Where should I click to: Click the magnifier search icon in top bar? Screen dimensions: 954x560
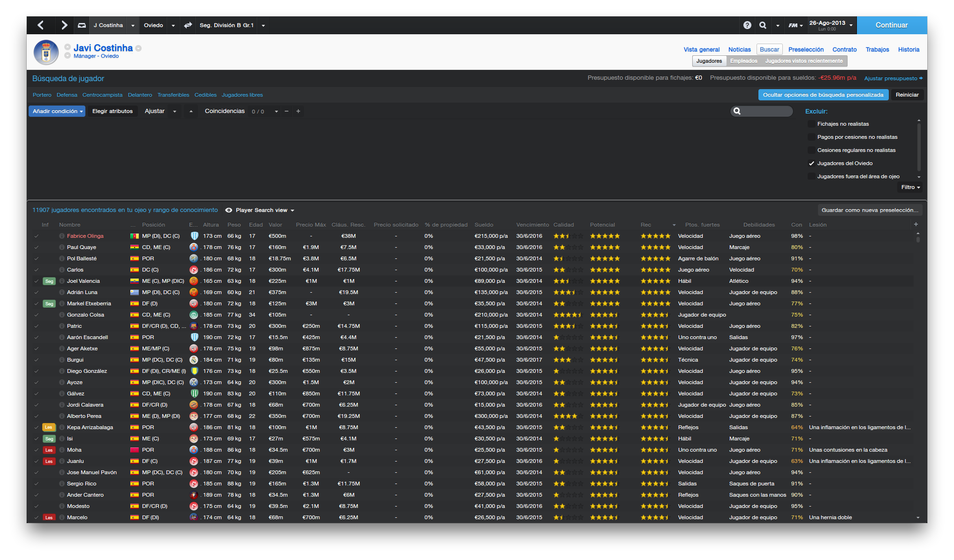(x=763, y=25)
